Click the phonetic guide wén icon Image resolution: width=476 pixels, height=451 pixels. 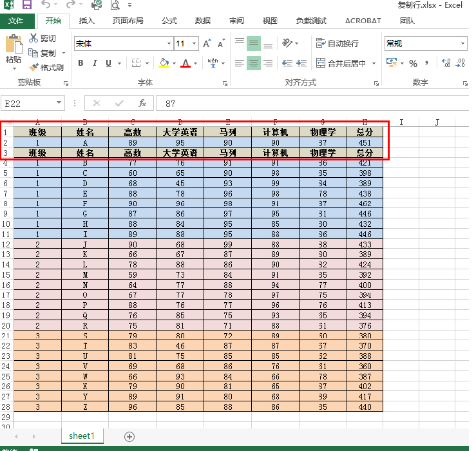pyautogui.click(x=213, y=63)
